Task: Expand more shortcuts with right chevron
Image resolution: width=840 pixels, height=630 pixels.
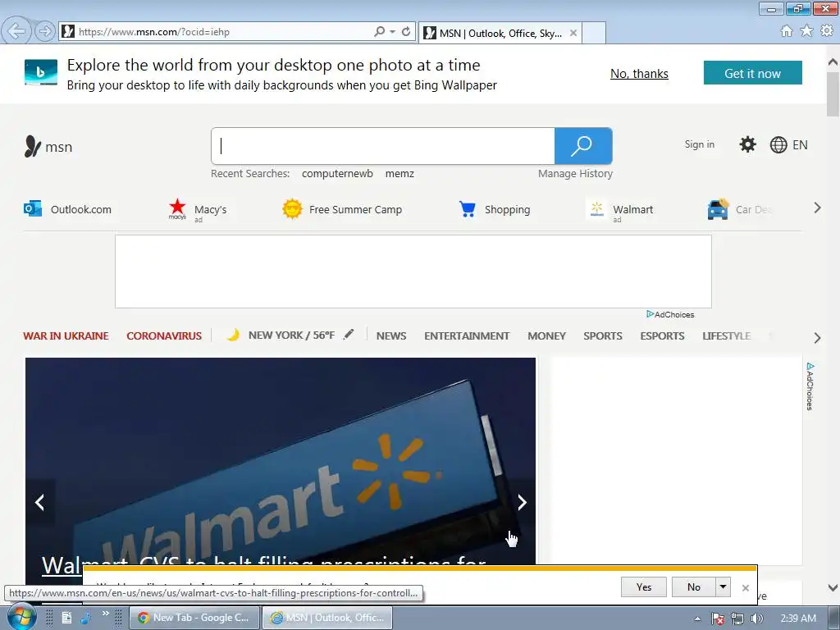Action: pos(818,208)
